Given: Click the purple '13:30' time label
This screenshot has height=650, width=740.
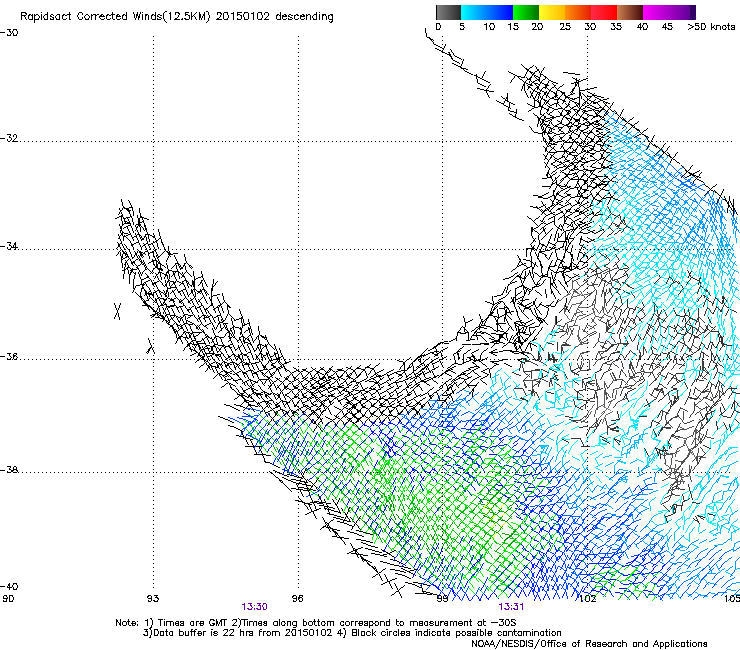Looking at the screenshot, I should (254, 607).
